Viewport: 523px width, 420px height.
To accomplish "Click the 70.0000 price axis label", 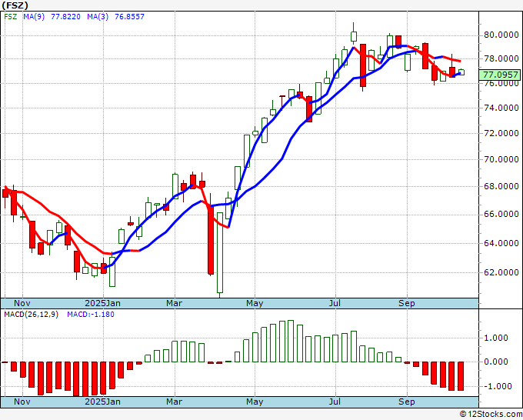I will (x=501, y=159).
